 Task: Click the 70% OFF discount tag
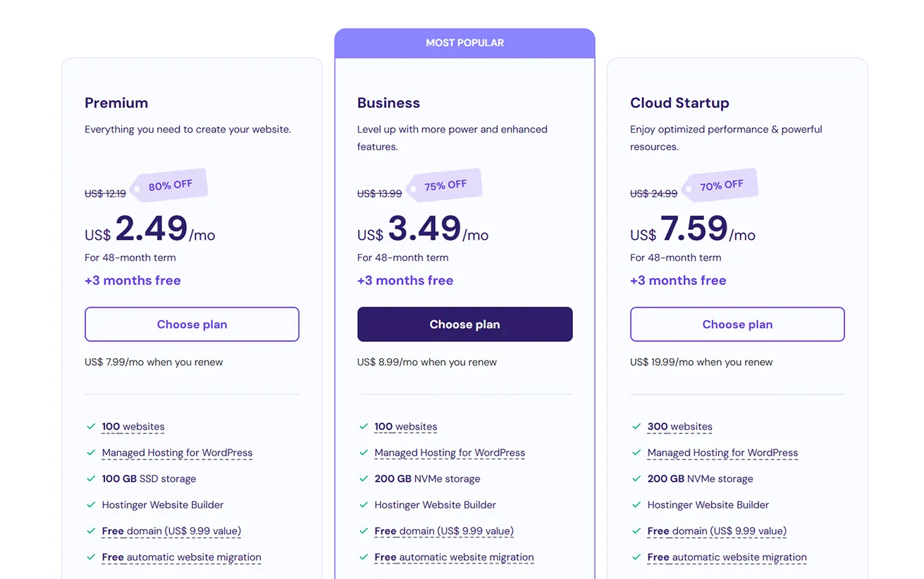(720, 185)
